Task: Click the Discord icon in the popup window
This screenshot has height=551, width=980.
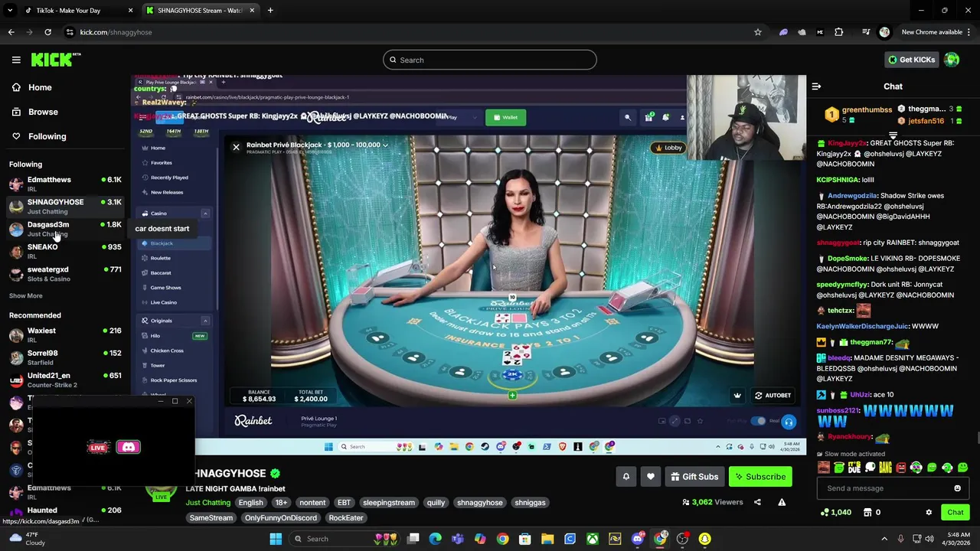Action: 128,448
